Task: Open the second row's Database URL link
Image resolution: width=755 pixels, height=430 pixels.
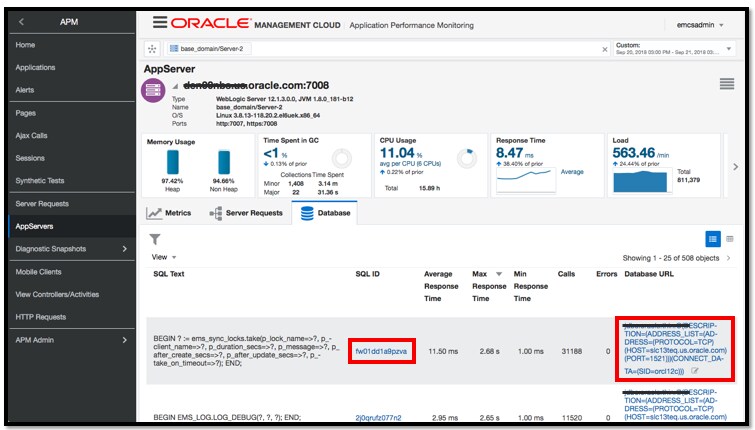Action: (675, 404)
